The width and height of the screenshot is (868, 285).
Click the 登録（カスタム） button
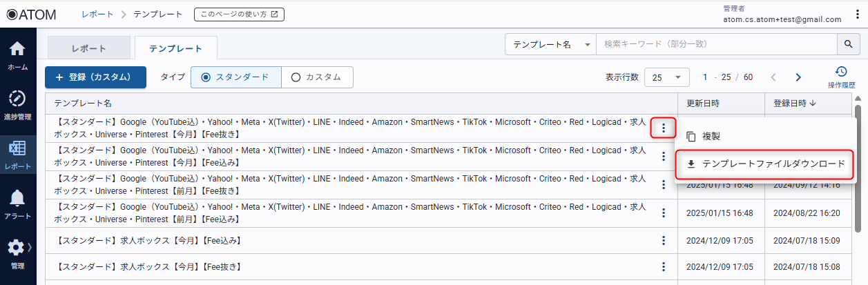[95, 77]
